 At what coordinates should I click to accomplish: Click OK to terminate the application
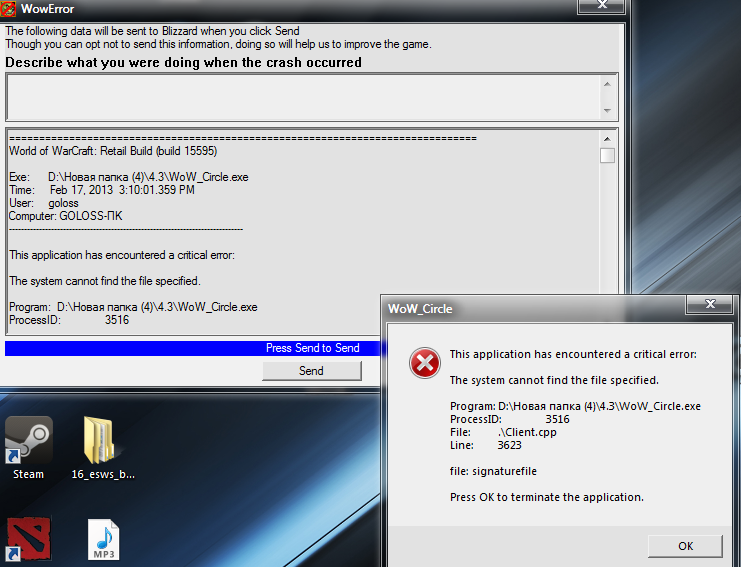point(685,546)
